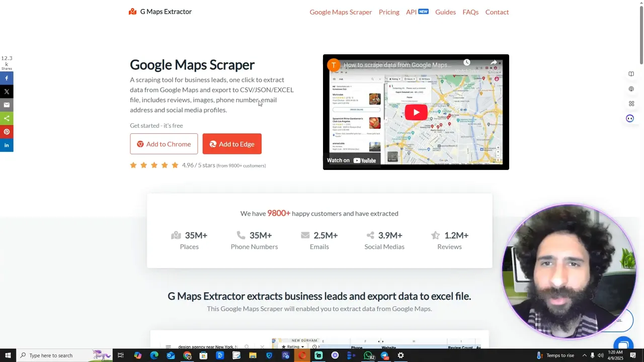Open File Explorer from the taskbar

253,355
